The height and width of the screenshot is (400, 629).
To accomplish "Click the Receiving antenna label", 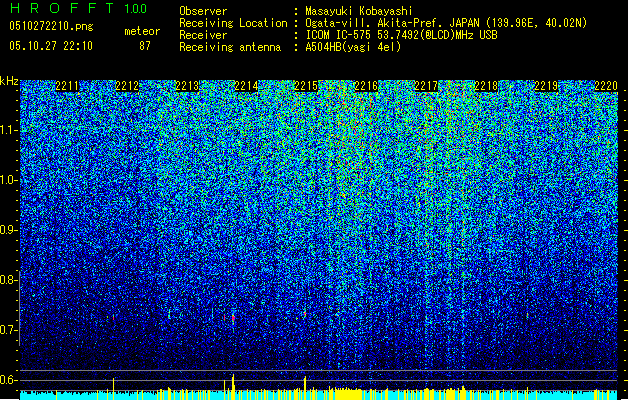I will 230,47.
